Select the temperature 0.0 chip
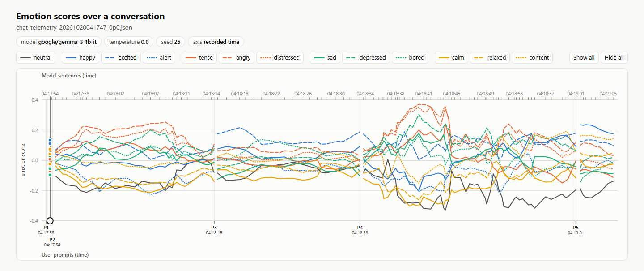This screenshot has height=271, width=644. (129, 42)
